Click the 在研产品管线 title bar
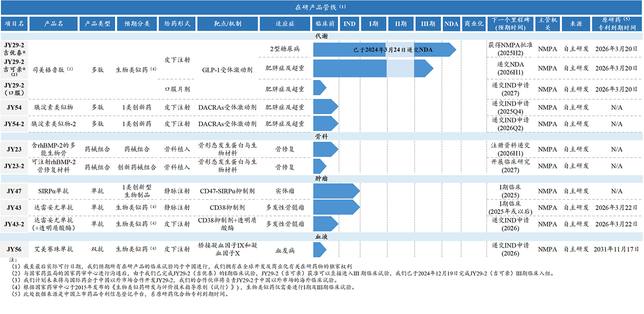 pyautogui.click(x=321, y=7)
